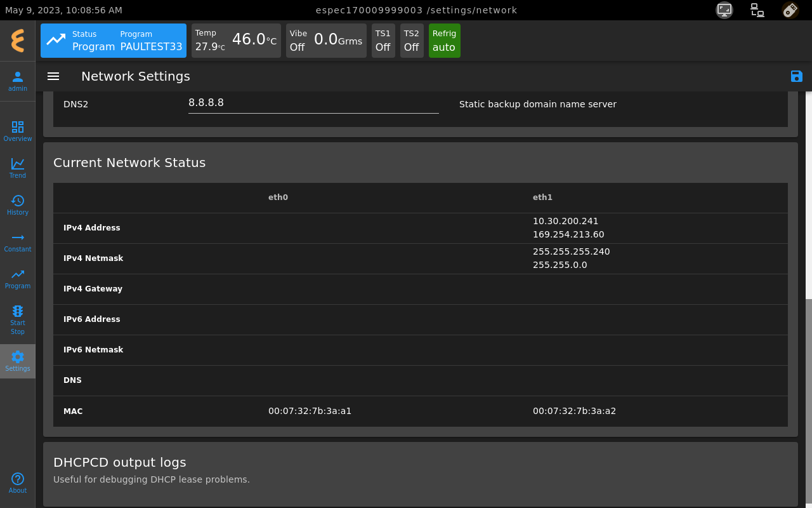Image resolution: width=812 pixels, height=508 pixels.
Task: Click 'Useful for debugging DHCP lease problems' text
Action: pos(152,479)
